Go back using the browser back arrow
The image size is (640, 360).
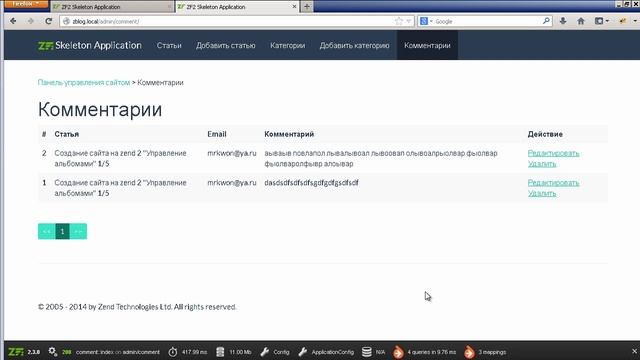point(13,21)
